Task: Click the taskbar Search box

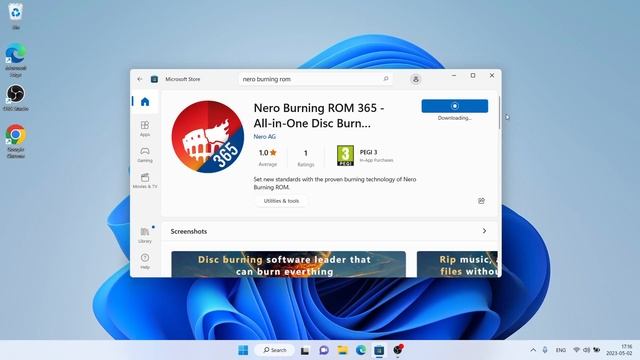Action: tap(274, 350)
